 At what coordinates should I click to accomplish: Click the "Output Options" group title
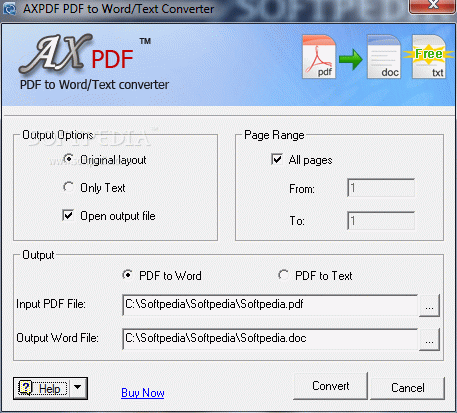58,135
